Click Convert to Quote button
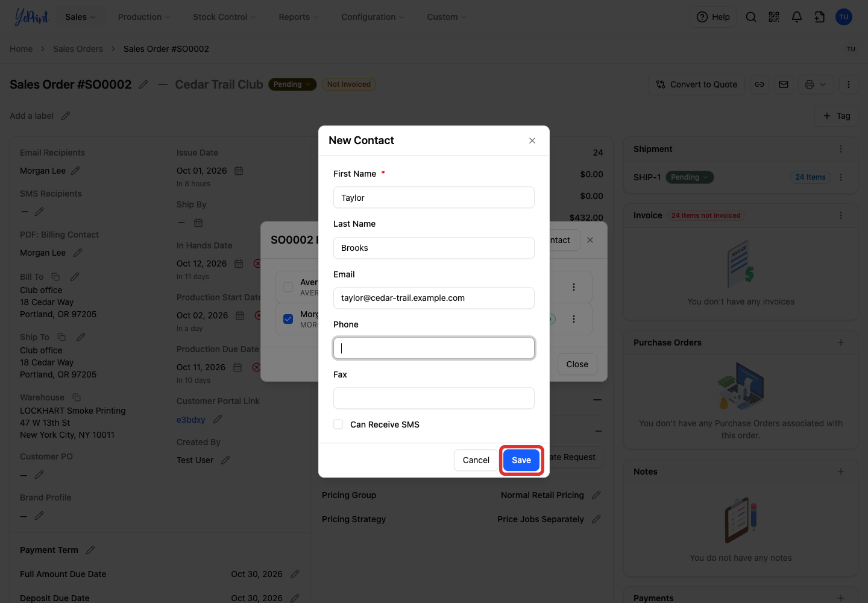 [697, 84]
